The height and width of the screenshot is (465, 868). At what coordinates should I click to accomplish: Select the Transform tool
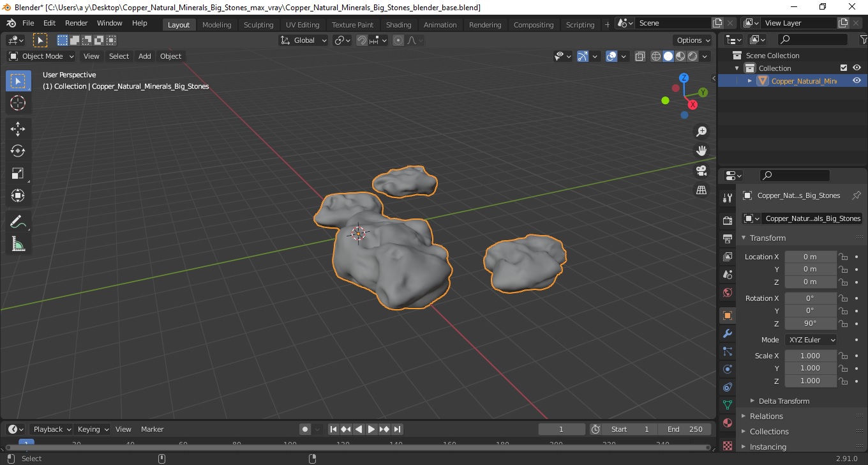(18, 195)
